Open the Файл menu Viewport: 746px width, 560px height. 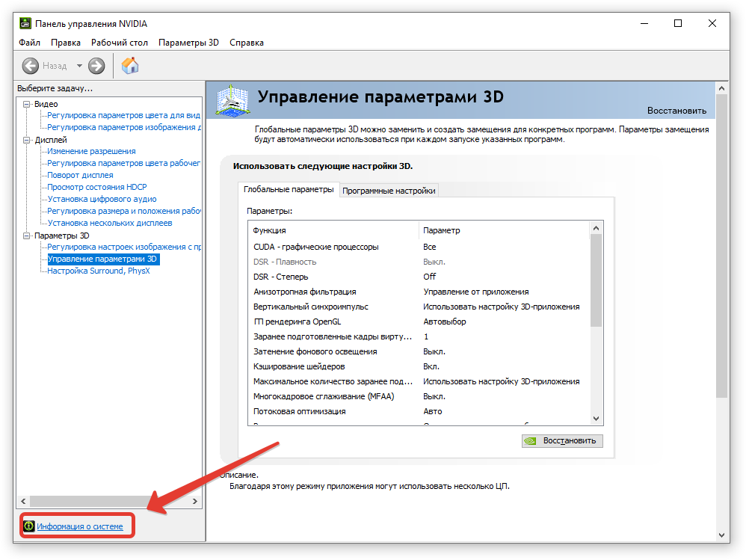coord(29,43)
